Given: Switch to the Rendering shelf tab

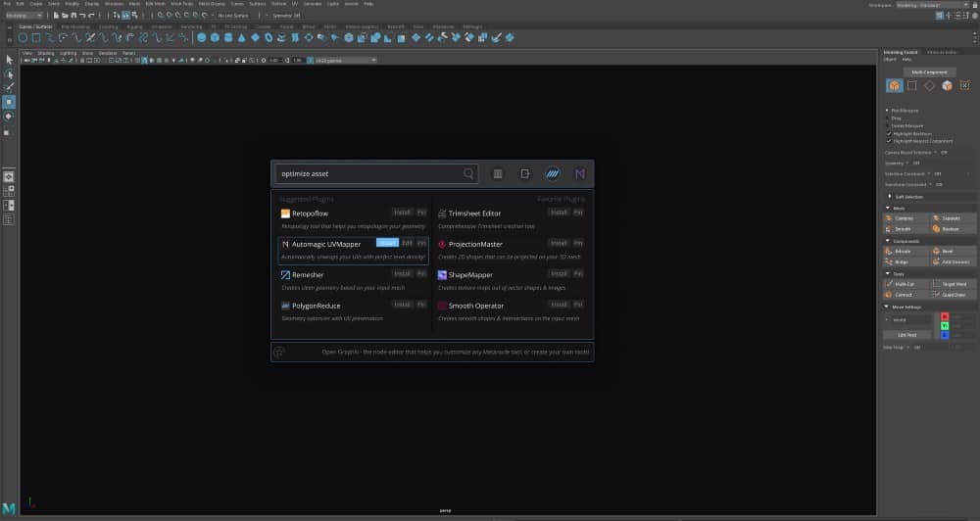Looking at the screenshot, I should [191, 26].
